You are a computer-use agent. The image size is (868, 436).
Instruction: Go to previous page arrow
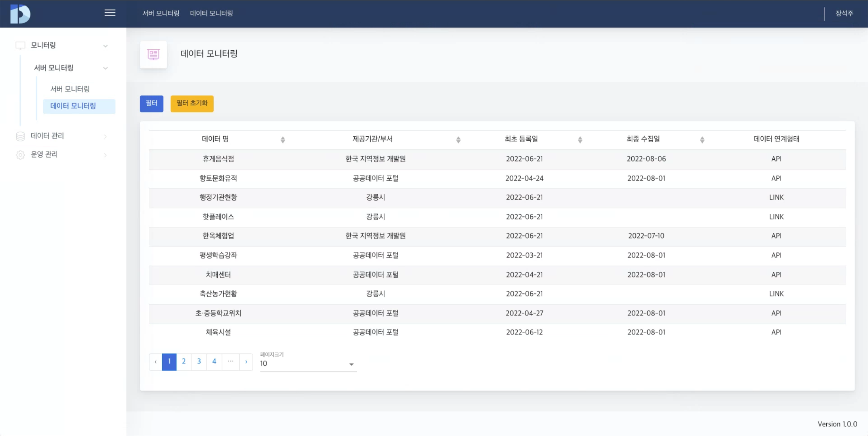click(156, 362)
